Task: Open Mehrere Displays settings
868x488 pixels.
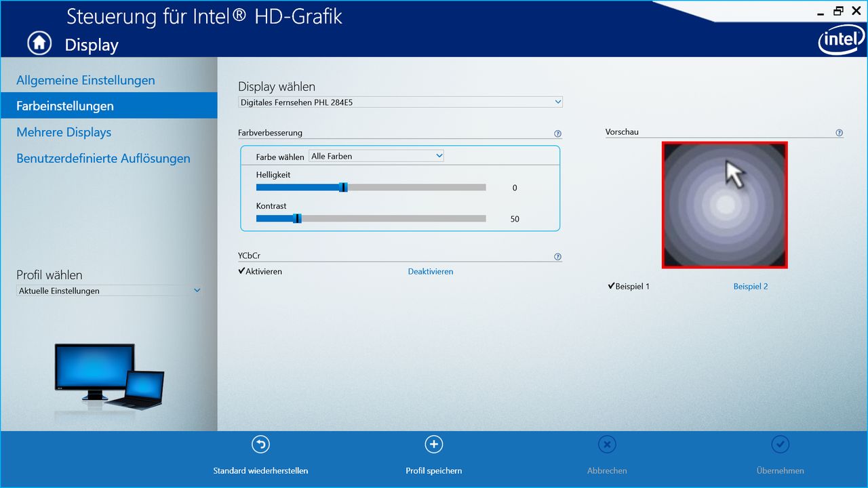Action: pyautogui.click(x=64, y=132)
